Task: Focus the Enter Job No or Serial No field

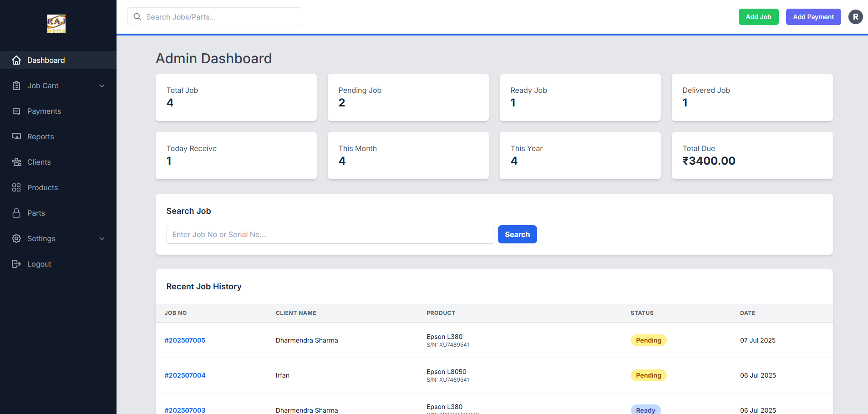Action: pos(330,234)
